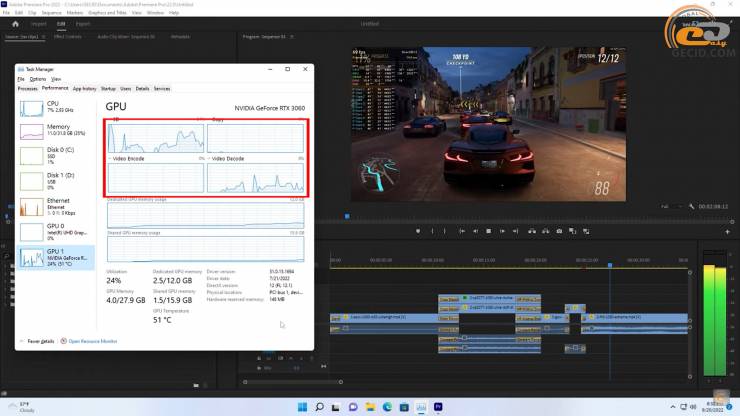The image size is (740, 416).
Task: Click the Program monitor timecode display
Action: tap(713, 206)
